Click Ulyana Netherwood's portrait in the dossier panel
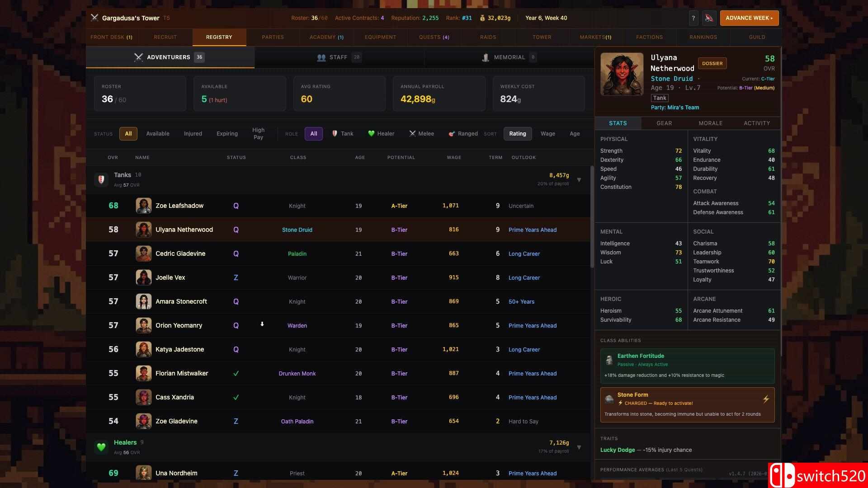The height and width of the screenshot is (488, 868). coord(622,74)
